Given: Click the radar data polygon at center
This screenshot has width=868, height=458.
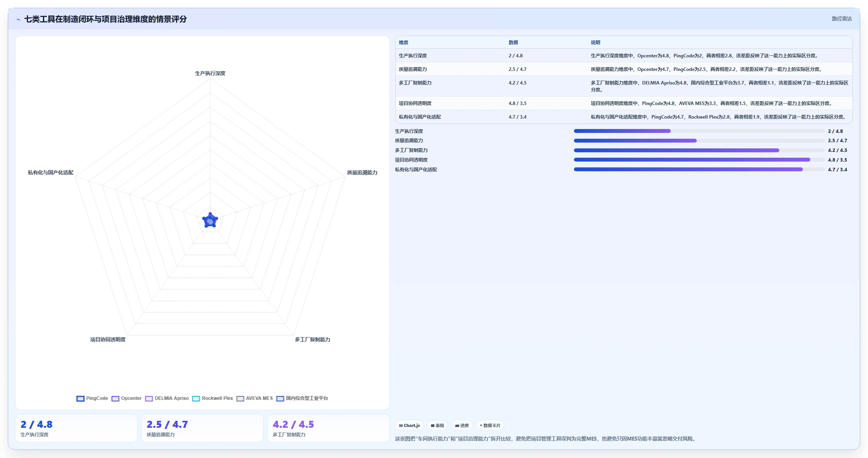Looking at the screenshot, I should [x=210, y=220].
